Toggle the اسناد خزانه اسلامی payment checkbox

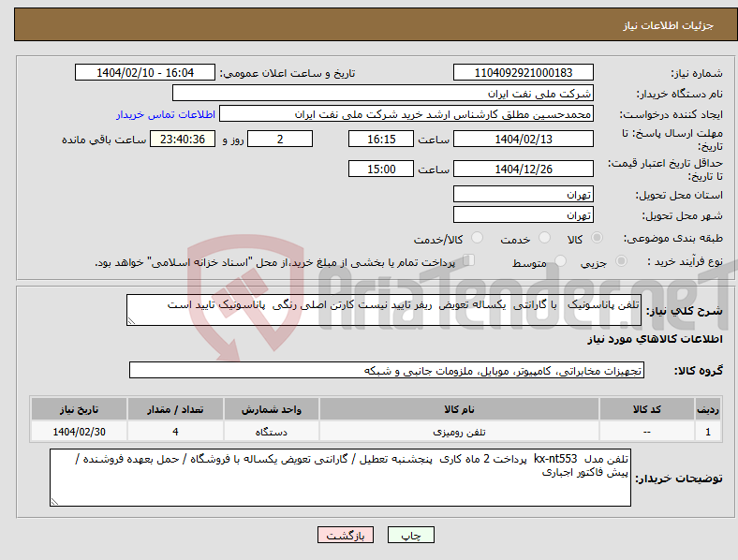[x=469, y=259]
